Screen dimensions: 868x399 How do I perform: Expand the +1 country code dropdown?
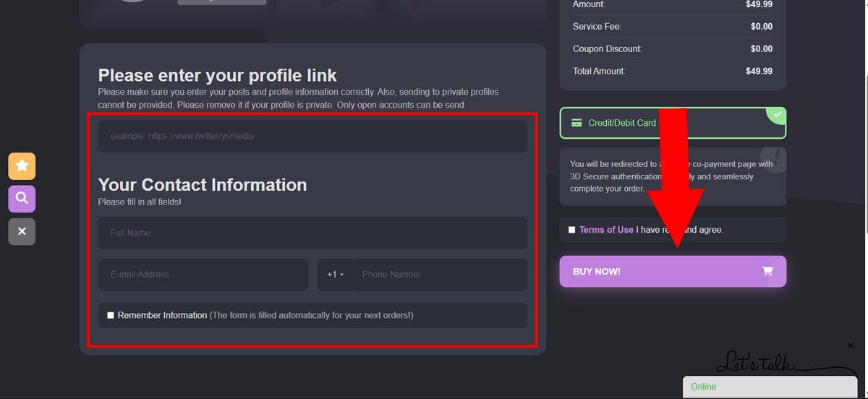(334, 275)
